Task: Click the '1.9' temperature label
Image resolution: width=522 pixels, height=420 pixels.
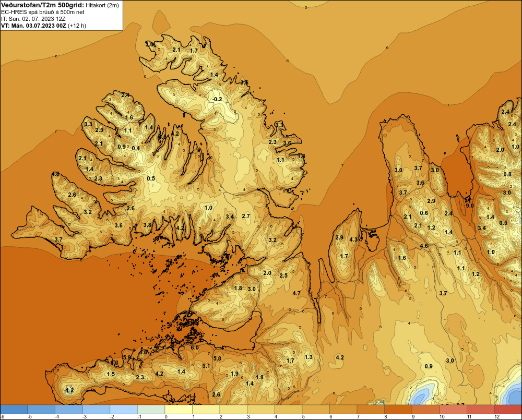Action: pos(234,374)
